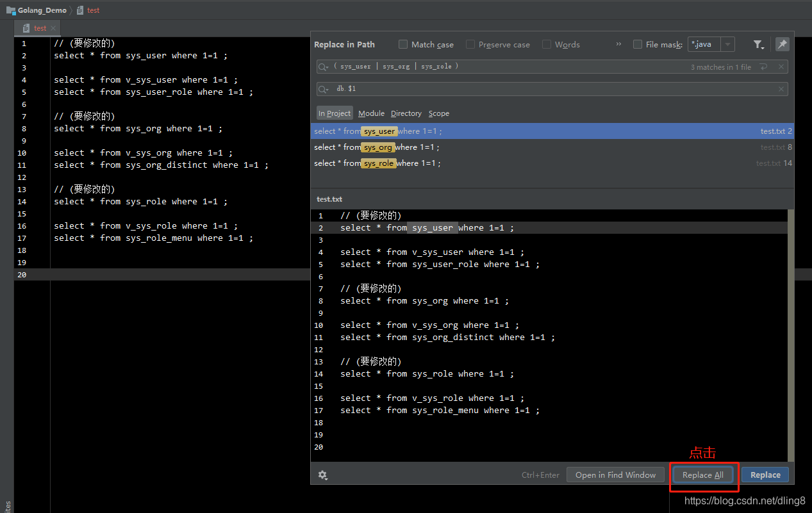
Task: Click v_sys_role line in the preview pane
Action: 433,398
